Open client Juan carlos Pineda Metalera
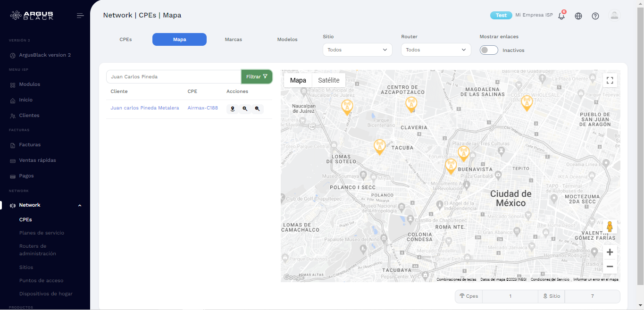 (144, 108)
